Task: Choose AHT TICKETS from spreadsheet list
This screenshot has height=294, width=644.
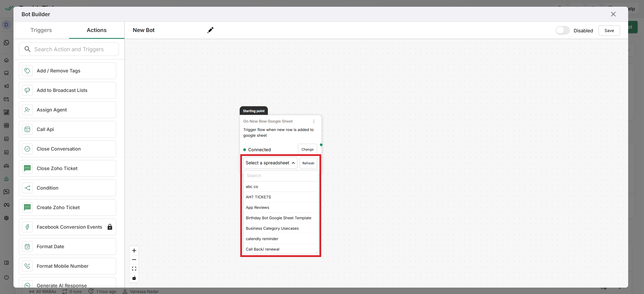Action: coord(258,197)
